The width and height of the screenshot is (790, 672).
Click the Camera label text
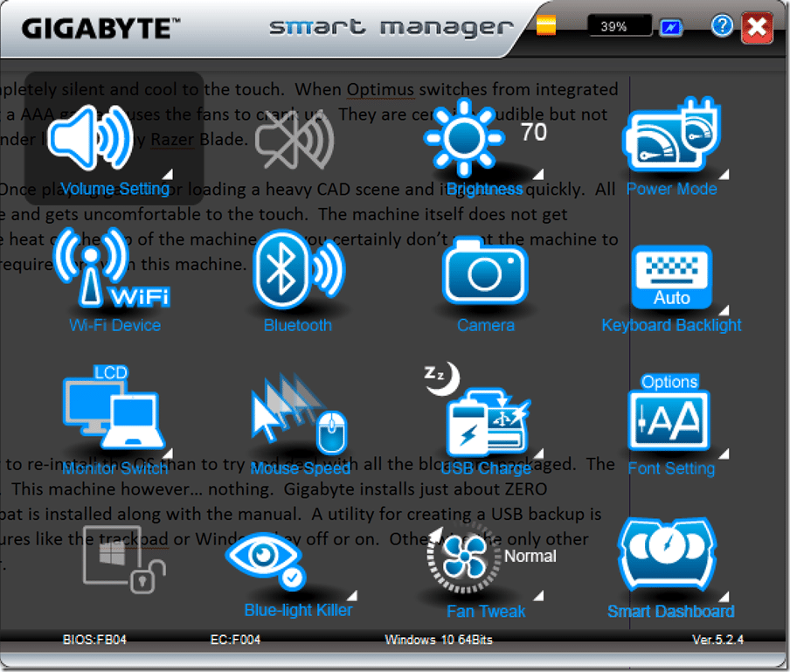[486, 325]
